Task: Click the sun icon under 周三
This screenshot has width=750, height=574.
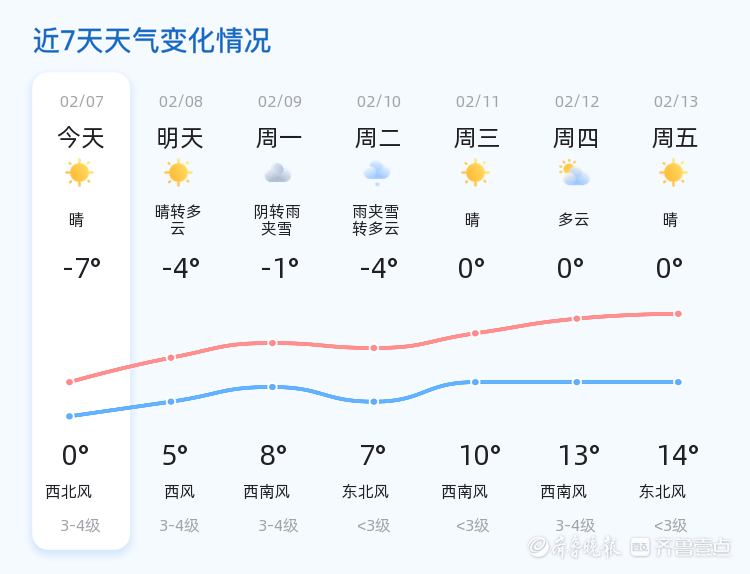Action: [475, 173]
